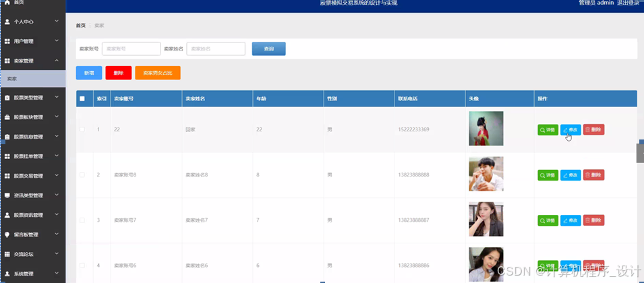Click the 管理员 admin label
The height and width of the screenshot is (283, 644).
tap(596, 3)
